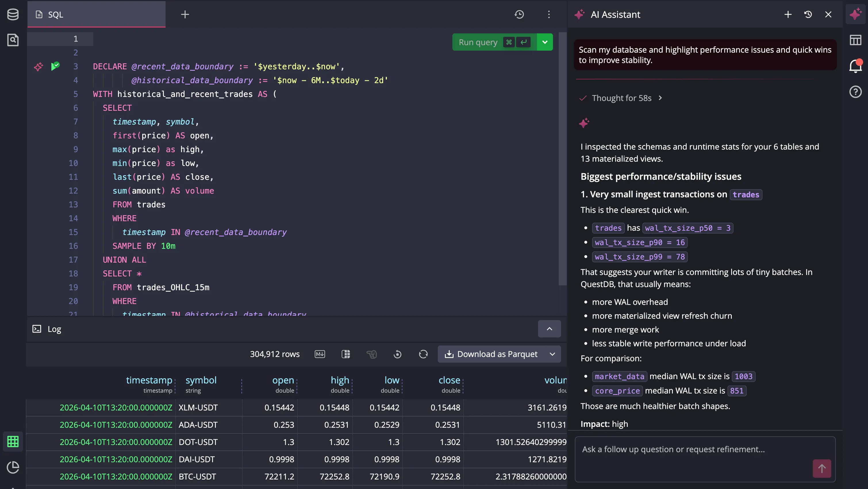
Task: Toggle the AI Assistant panel sparkle button
Action: tap(855, 14)
